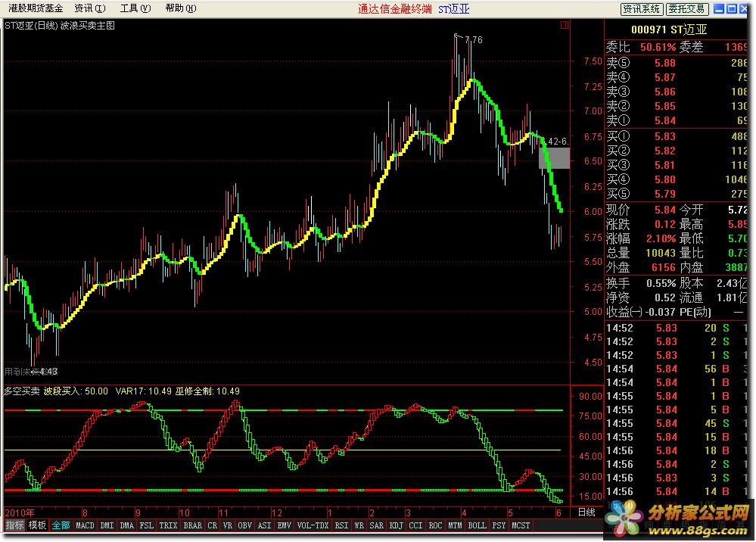Switch indicator to DMA

tap(127, 525)
